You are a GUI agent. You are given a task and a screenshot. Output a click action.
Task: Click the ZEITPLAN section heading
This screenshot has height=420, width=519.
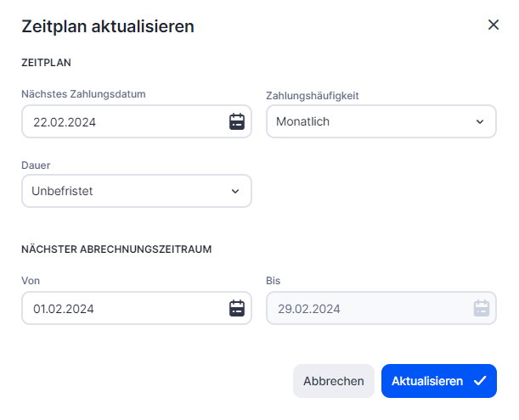click(46, 62)
